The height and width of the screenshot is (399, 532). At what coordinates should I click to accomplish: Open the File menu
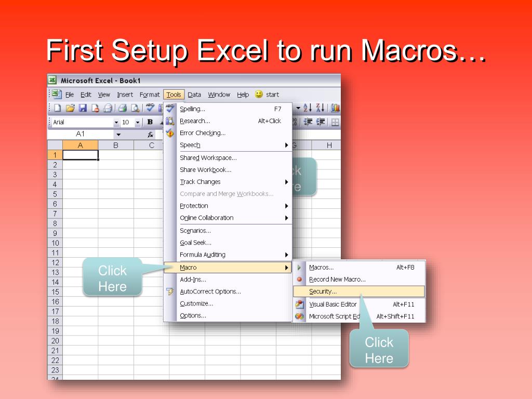click(70, 95)
